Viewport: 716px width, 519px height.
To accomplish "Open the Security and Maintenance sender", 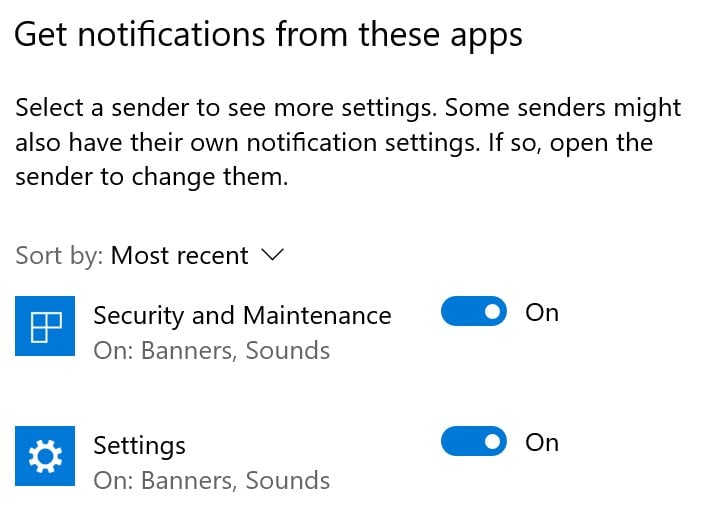I will coord(242,316).
